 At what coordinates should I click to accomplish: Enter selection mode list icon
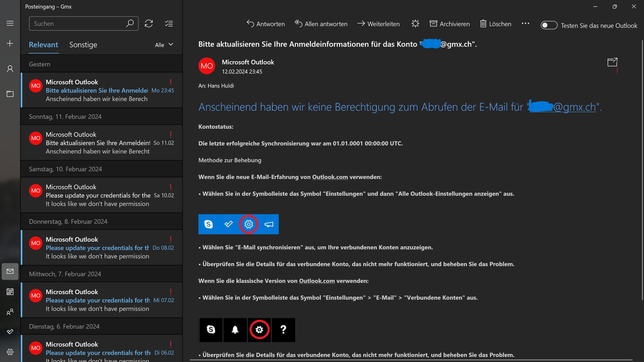(169, 23)
